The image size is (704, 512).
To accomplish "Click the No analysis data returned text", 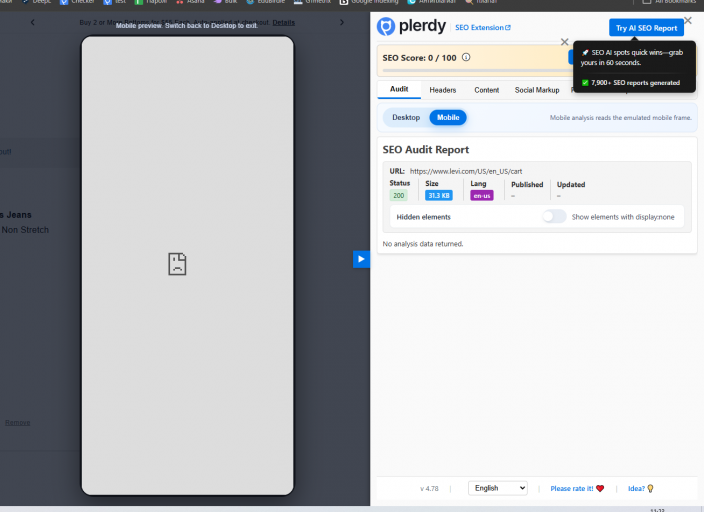I will pos(423,243).
